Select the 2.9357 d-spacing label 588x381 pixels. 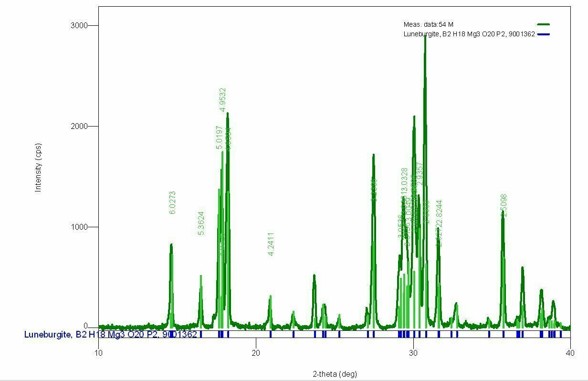tap(420, 174)
